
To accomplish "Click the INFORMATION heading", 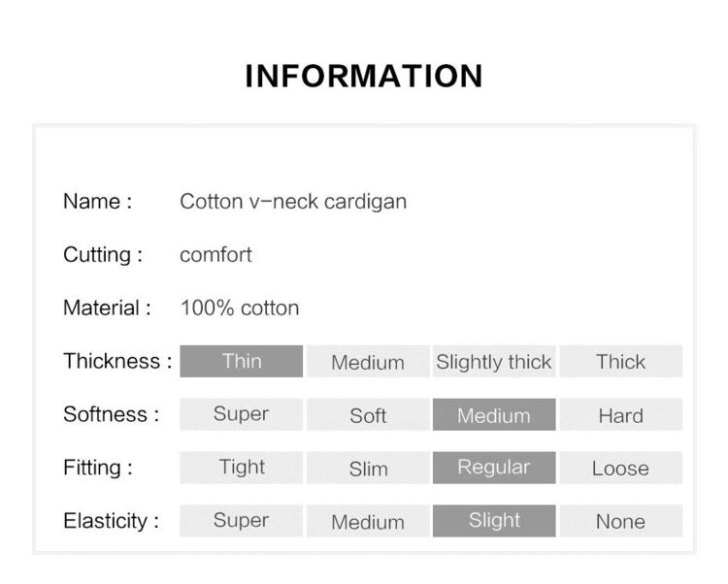I will click(x=364, y=76).
